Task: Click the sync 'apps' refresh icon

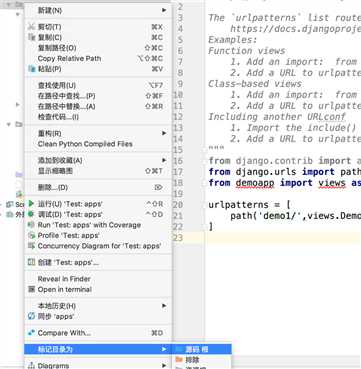Action: point(32,316)
